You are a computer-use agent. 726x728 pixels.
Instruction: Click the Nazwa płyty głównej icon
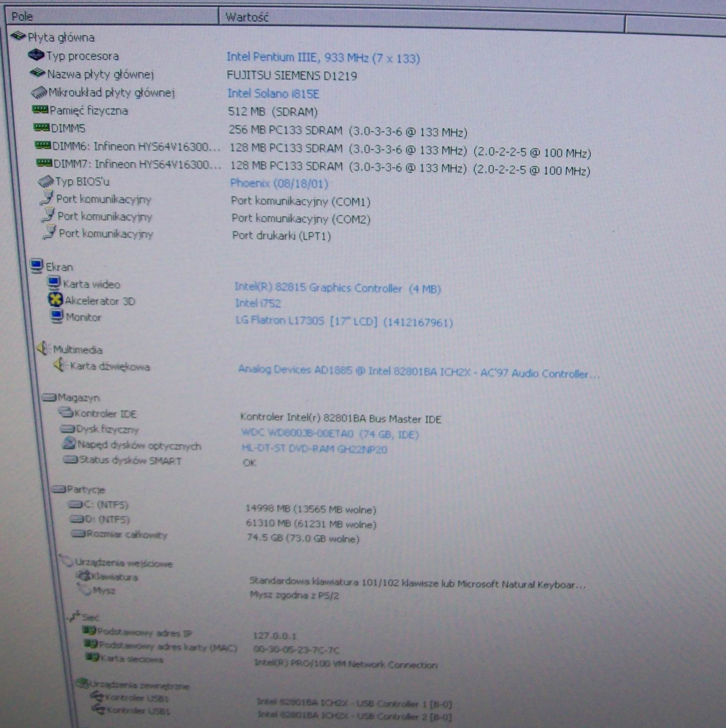point(38,73)
